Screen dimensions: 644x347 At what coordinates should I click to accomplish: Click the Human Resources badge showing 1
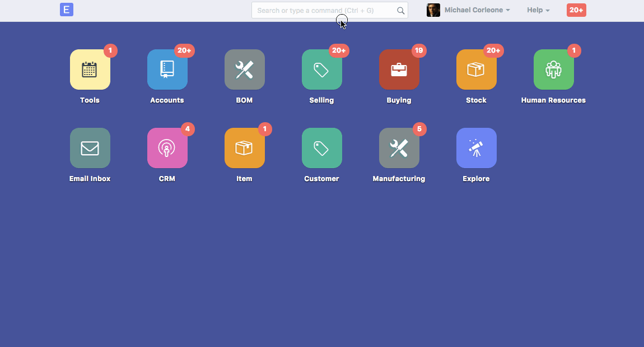(x=574, y=50)
